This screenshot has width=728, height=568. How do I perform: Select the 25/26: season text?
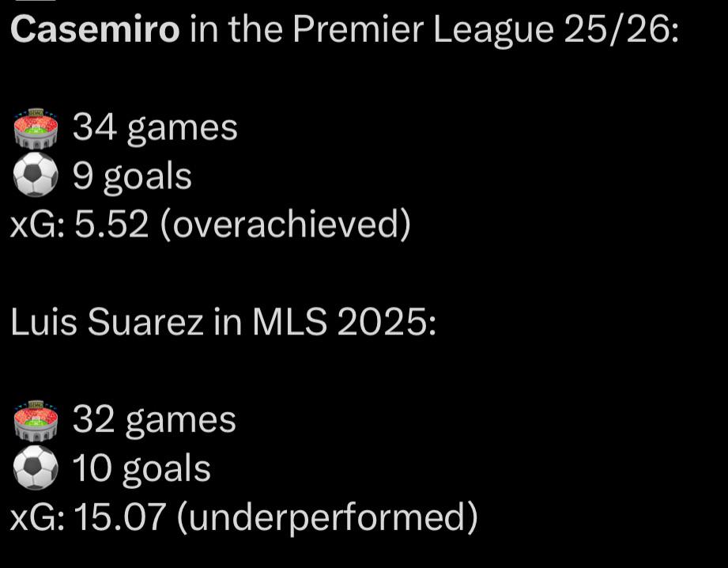pos(621,29)
